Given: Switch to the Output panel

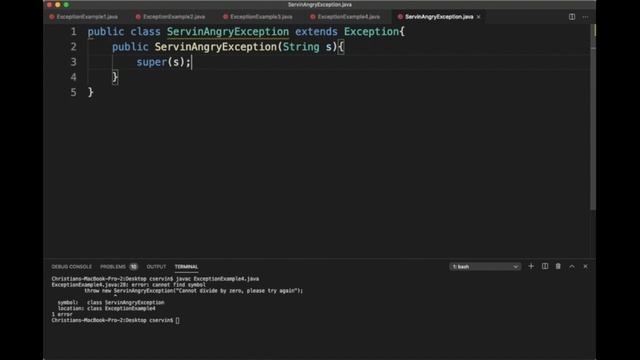Looking at the screenshot, I should (x=156, y=267).
